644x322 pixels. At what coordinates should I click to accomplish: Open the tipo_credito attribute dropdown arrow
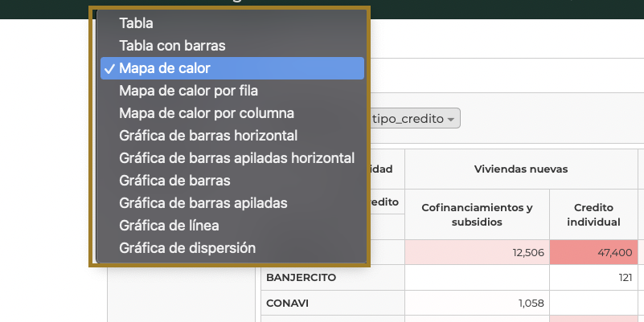452,120
